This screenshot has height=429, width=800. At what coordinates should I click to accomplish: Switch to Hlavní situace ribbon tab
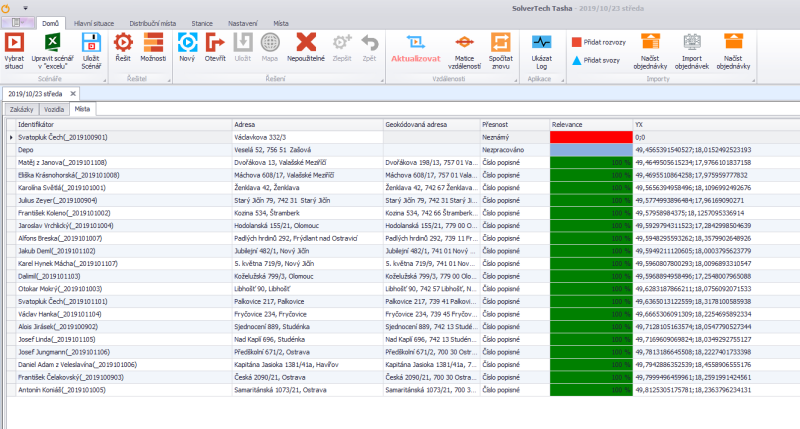[94, 23]
